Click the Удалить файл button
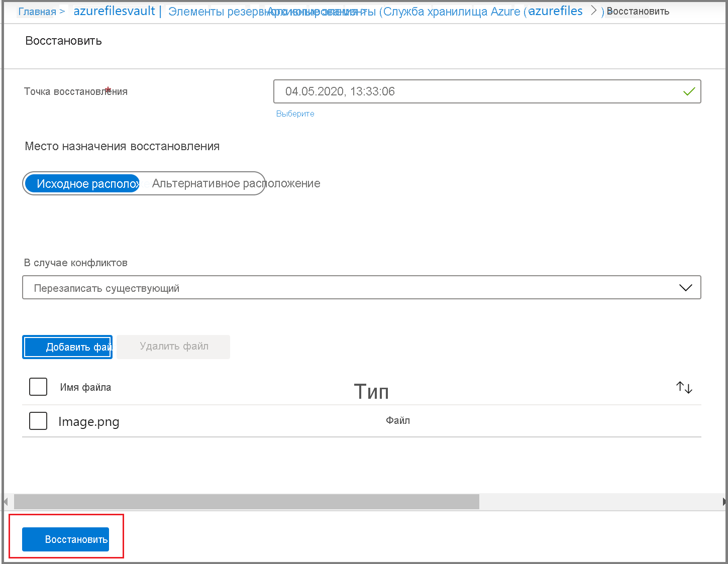 (x=173, y=347)
